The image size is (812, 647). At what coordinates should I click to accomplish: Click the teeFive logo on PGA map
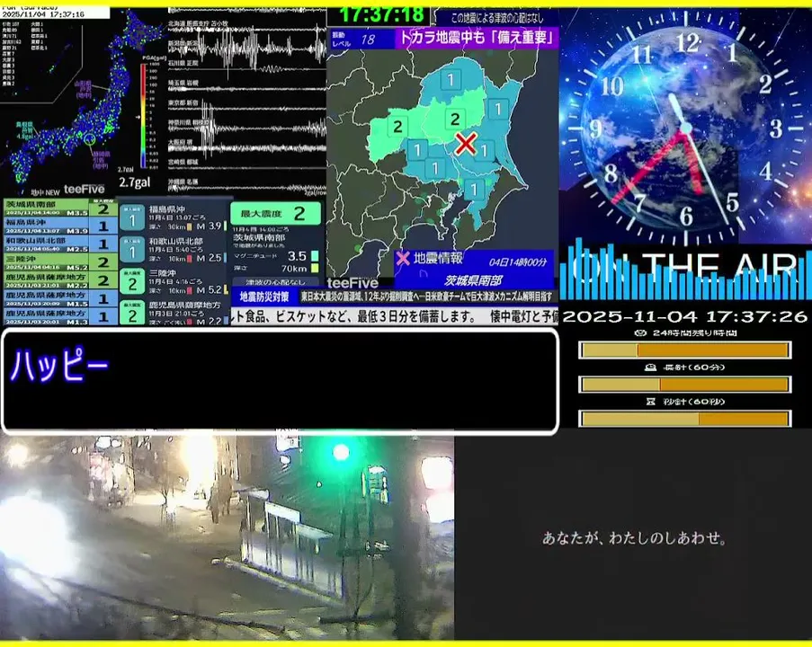[84, 189]
